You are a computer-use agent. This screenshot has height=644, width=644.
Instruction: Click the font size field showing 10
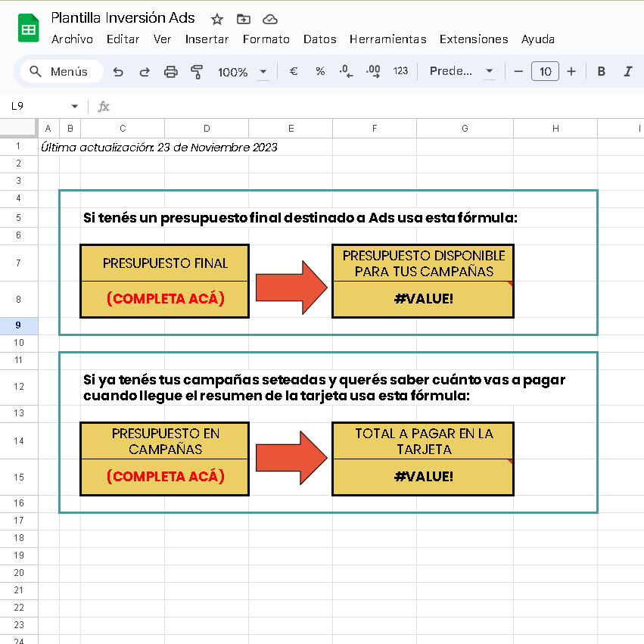click(x=545, y=71)
